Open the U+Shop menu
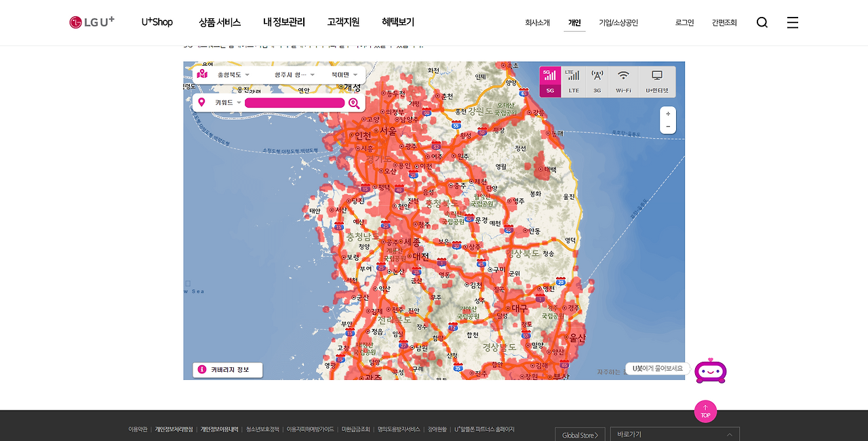This screenshot has width=868, height=441. pyautogui.click(x=157, y=22)
